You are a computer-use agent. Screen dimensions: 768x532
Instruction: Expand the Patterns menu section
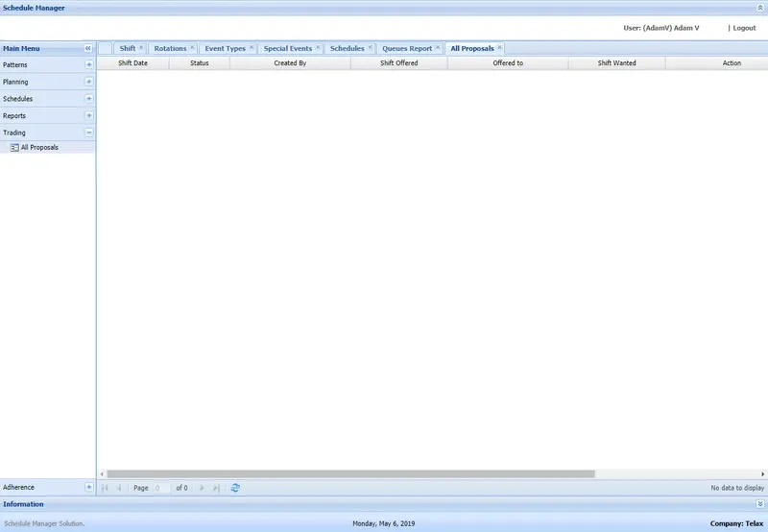[88, 64]
